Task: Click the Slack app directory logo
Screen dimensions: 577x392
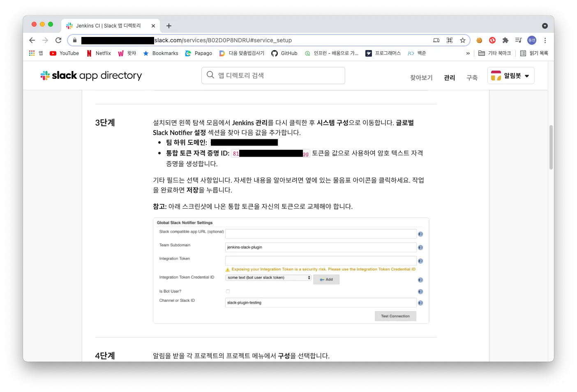Action: click(x=91, y=76)
